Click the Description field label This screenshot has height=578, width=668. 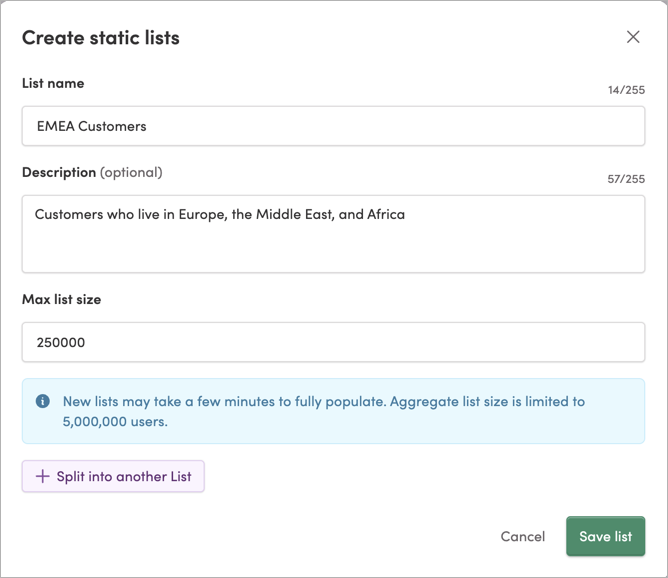pos(59,172)
